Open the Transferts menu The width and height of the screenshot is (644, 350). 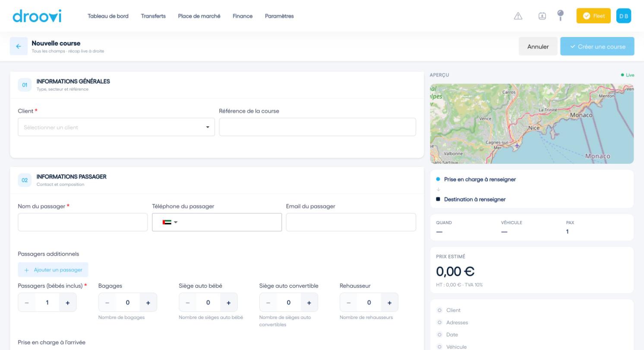153,16
